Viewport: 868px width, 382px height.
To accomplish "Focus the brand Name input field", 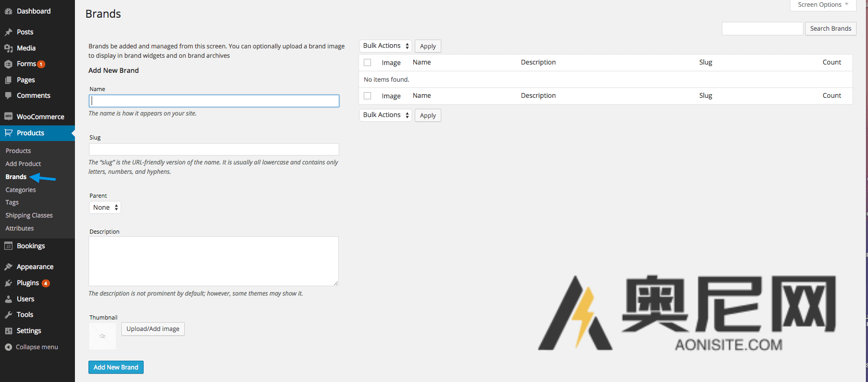I will [x=214, y=101].
